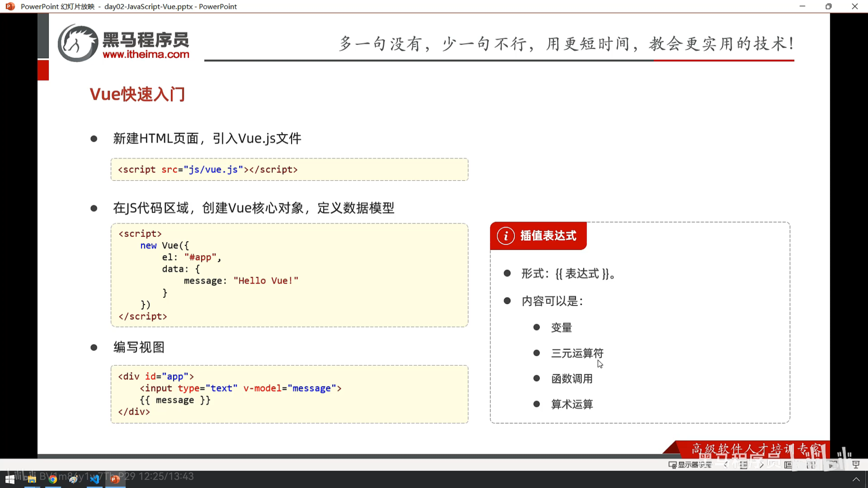Open the see-all-slides grid icon
The width and height of the screenshot is (868, 488).
(x=744, y=465)
